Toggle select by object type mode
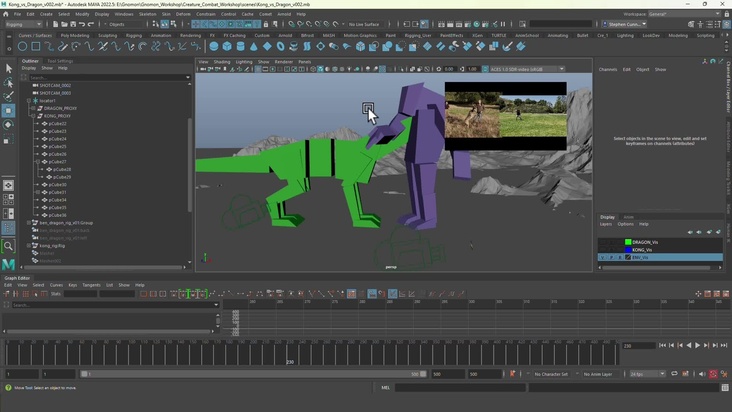The width and height of the screenshot is (732, 412). (x=164, y=24)
